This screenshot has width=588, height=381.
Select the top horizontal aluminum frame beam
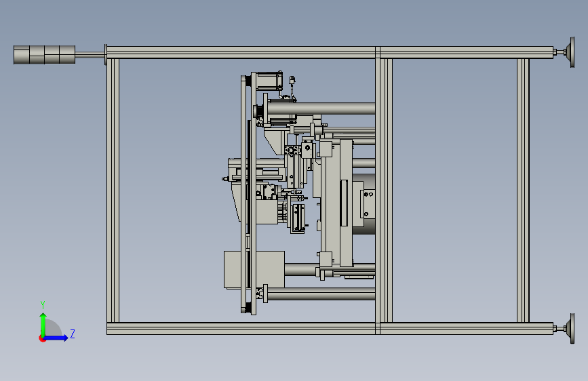tap(330, 52)
